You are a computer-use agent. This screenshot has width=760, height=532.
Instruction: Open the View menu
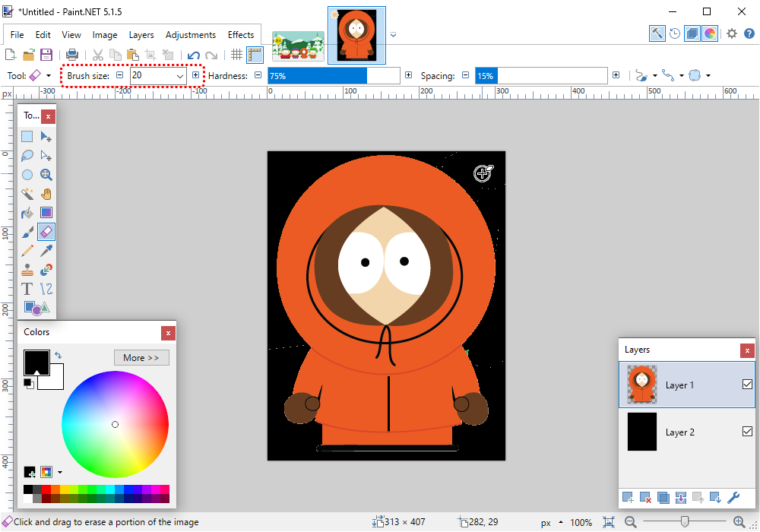click(71, 35)
